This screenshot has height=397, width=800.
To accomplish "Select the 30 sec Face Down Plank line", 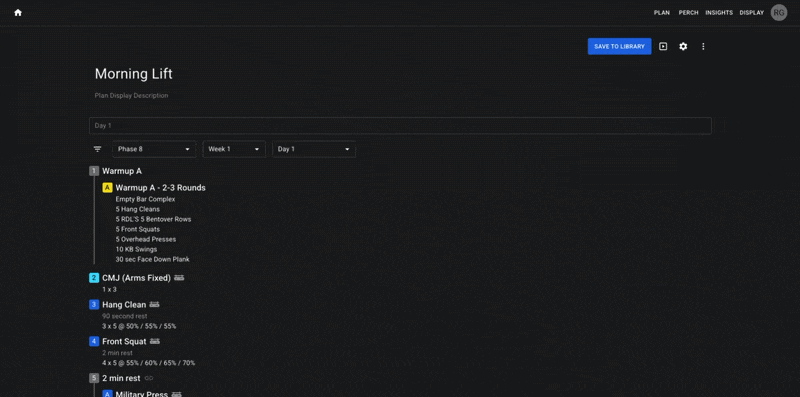I will [x=152, y=259].
